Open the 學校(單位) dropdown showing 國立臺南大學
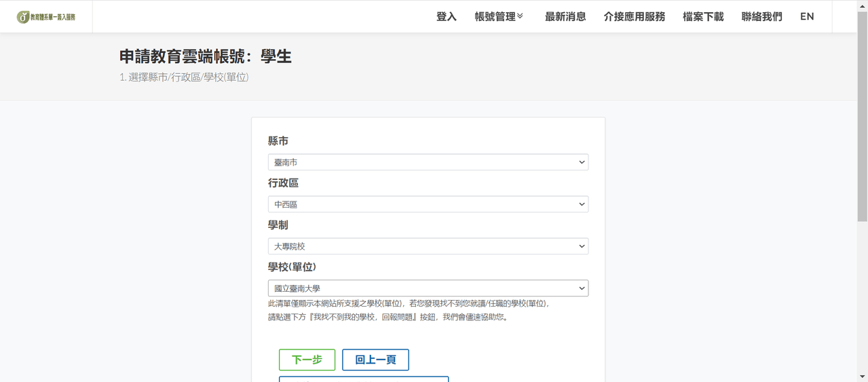Viewport: 868px width, 382px height. tap(428, 288)
